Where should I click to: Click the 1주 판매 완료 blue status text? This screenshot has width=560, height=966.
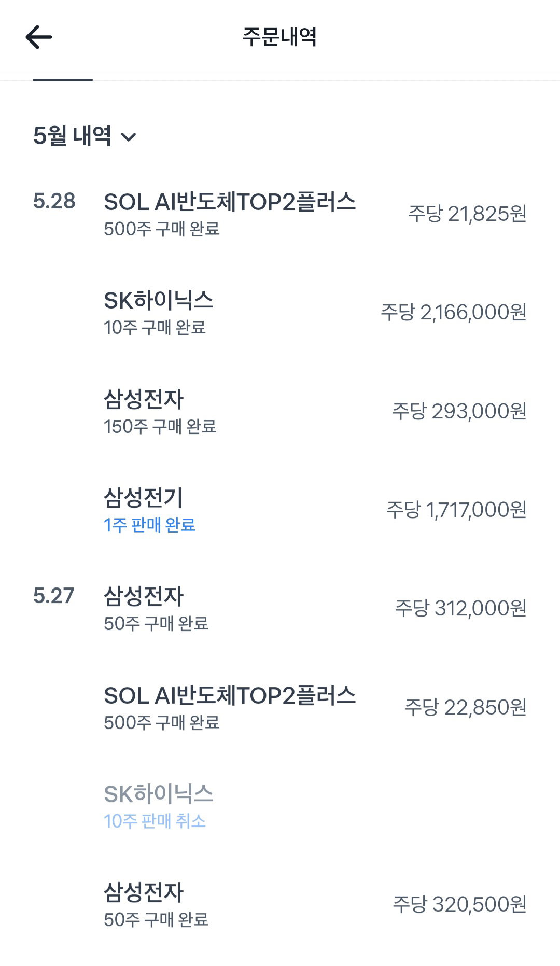click(x=149, y=525)
